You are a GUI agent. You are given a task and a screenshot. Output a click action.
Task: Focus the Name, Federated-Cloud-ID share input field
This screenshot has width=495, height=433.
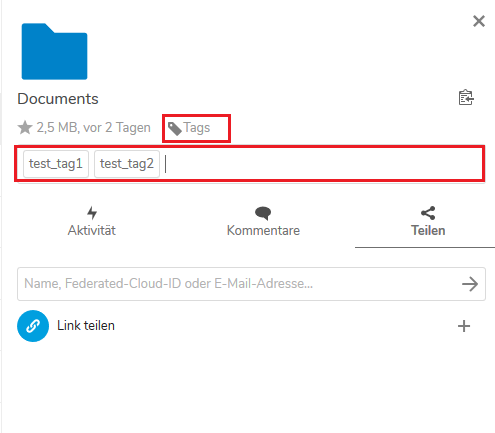[x=251, y=284]
